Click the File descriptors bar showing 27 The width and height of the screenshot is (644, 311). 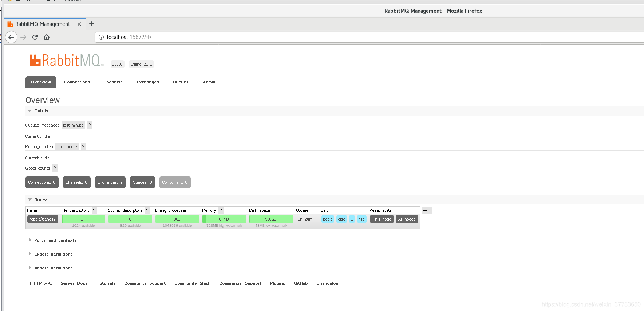(x=83, y=219)
